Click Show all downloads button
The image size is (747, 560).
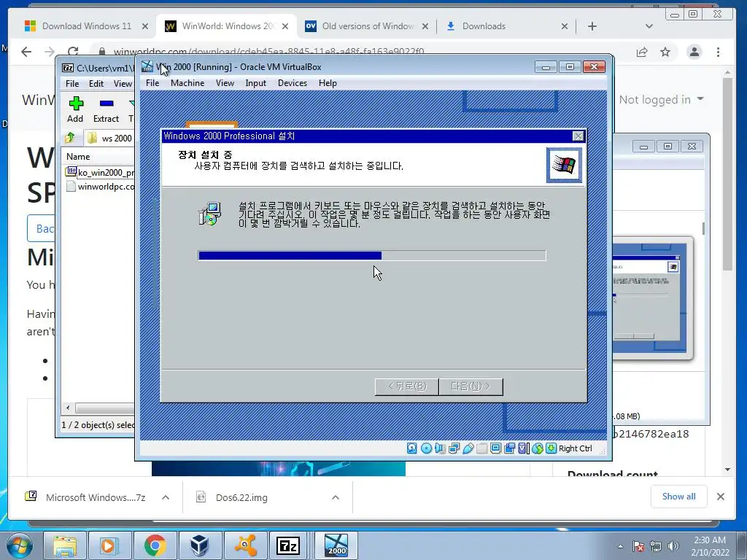pos(679,497)
